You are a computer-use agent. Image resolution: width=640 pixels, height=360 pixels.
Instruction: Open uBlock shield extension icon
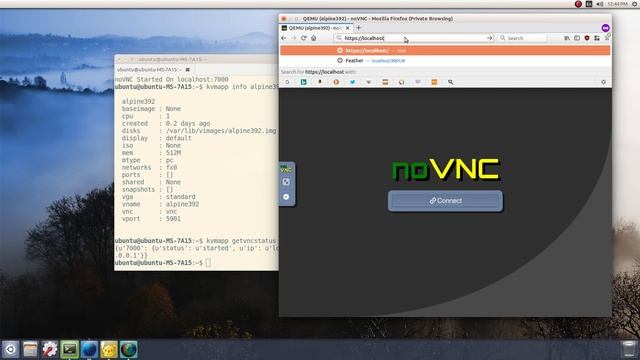(x=587, y=38)
